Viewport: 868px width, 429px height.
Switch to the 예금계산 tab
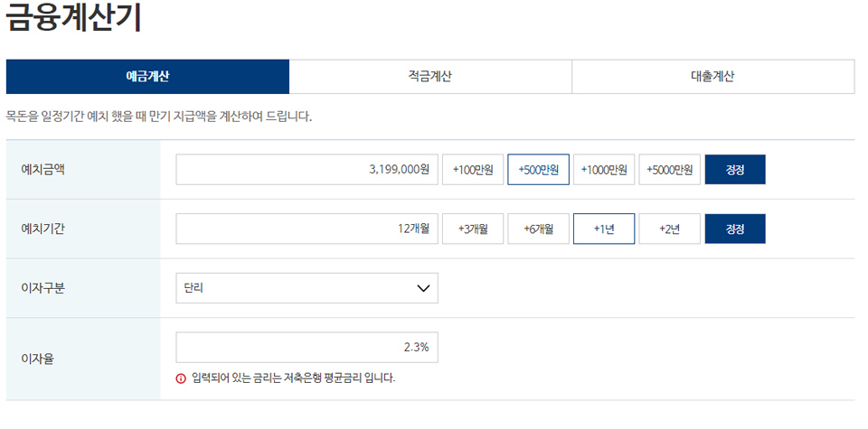click(x=147, y=77)
